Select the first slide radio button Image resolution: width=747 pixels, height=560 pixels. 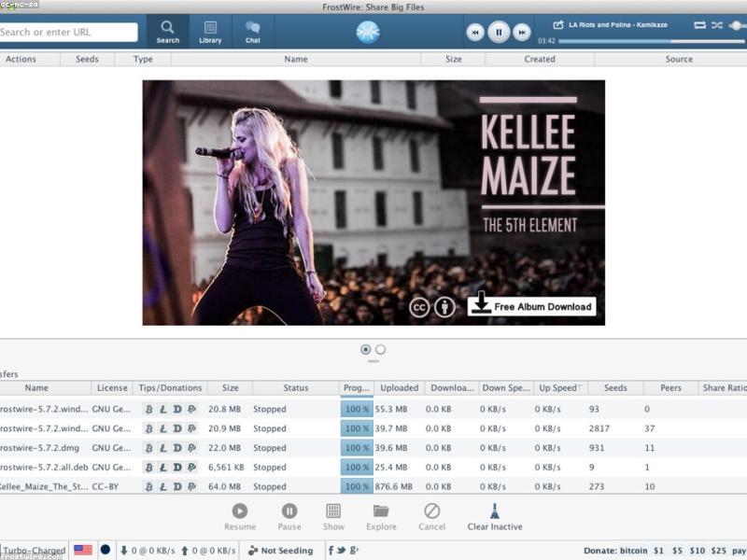tap(365, 349)
